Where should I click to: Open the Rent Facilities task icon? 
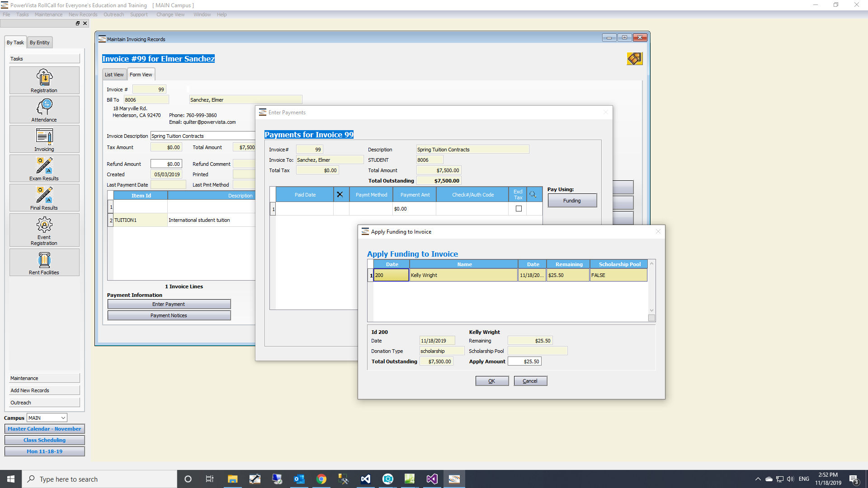point(44,263)
